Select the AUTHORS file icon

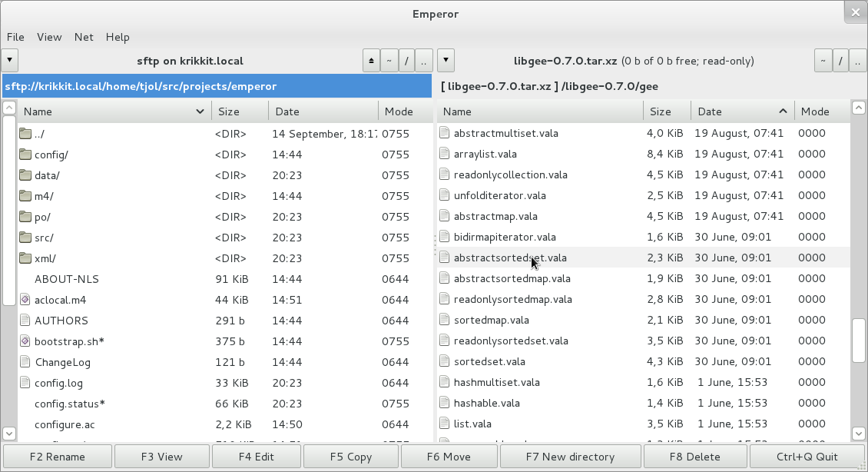(x=25, y=321)
